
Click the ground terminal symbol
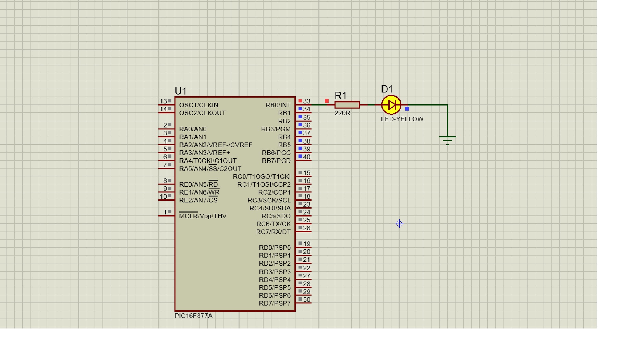(447, 140)
